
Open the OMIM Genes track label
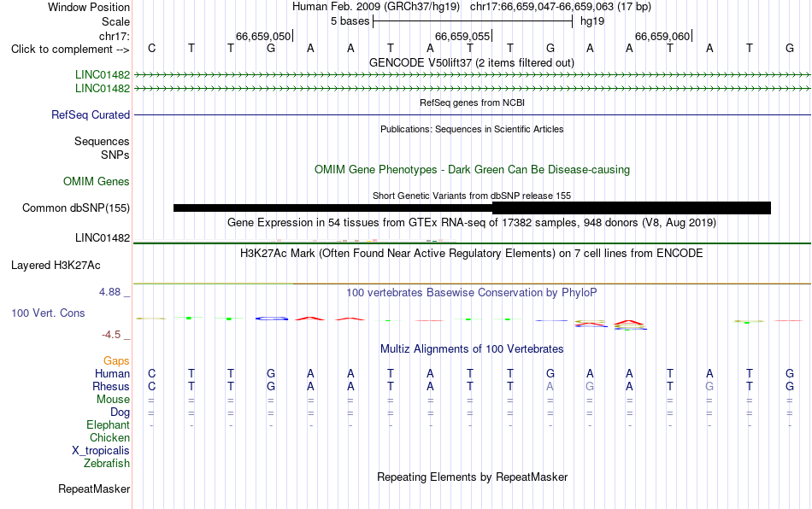[97, 182]
